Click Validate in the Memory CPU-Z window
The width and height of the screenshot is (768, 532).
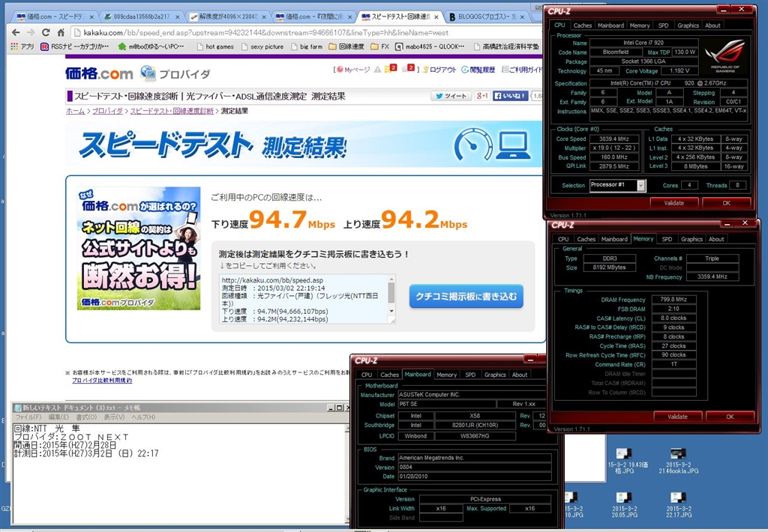tap(677, 417)
